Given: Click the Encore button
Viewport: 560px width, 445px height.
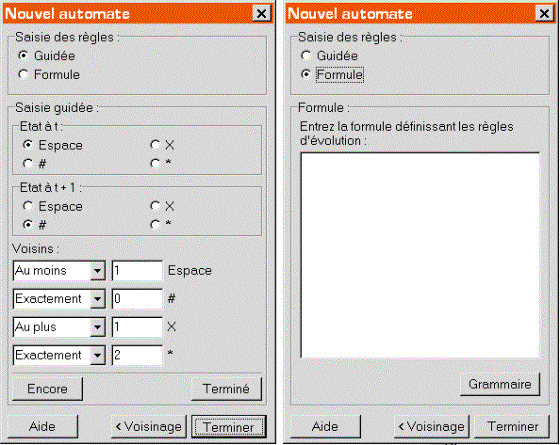Looking at the screenshot, I should click(47, 389).
